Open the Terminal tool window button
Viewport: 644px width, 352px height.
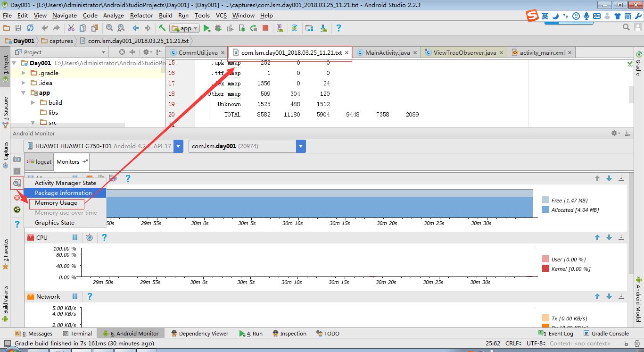(77, 333)
